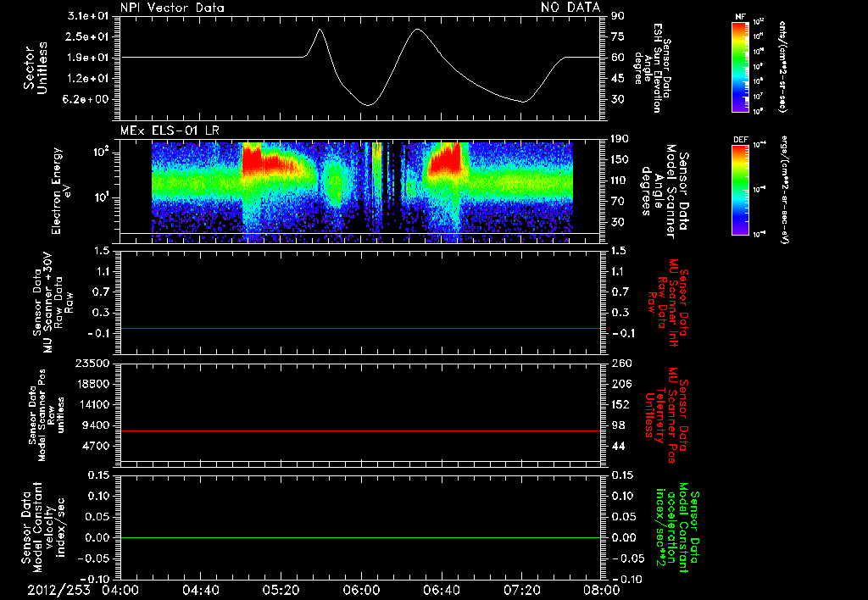Select the "Model Scanner Angle degrees" axis title
Viewport: 868px width, 600px height.
tap(664, 191)
